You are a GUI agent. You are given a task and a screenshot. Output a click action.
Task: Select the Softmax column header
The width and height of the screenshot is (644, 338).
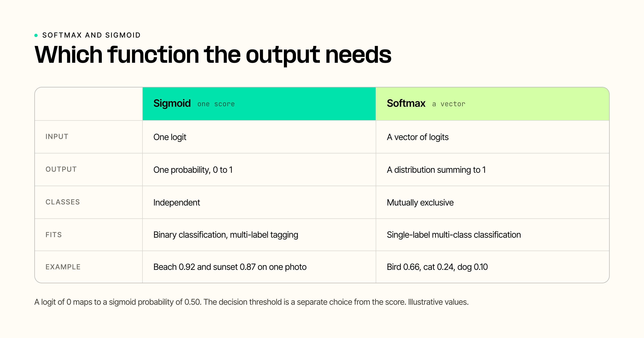point(492,104)
